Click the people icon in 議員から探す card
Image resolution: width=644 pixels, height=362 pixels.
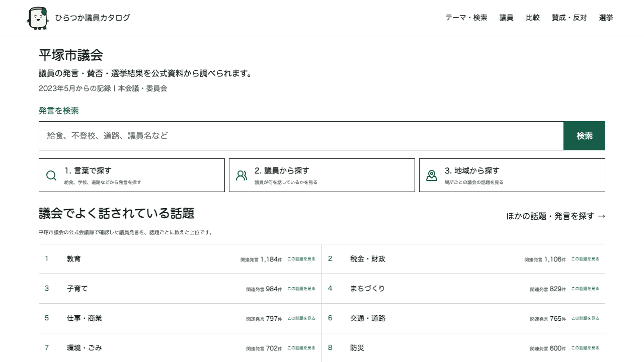click(x=242, y=175)
